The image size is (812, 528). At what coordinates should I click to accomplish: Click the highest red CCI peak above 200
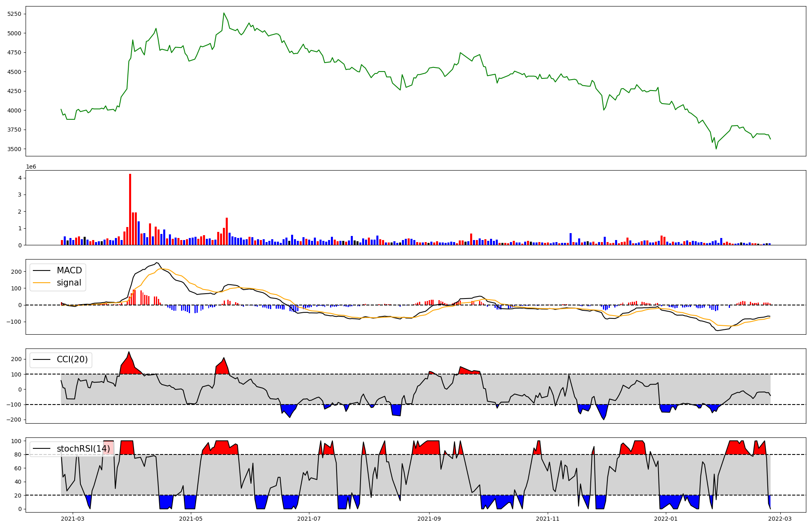(x=129, y=352)
